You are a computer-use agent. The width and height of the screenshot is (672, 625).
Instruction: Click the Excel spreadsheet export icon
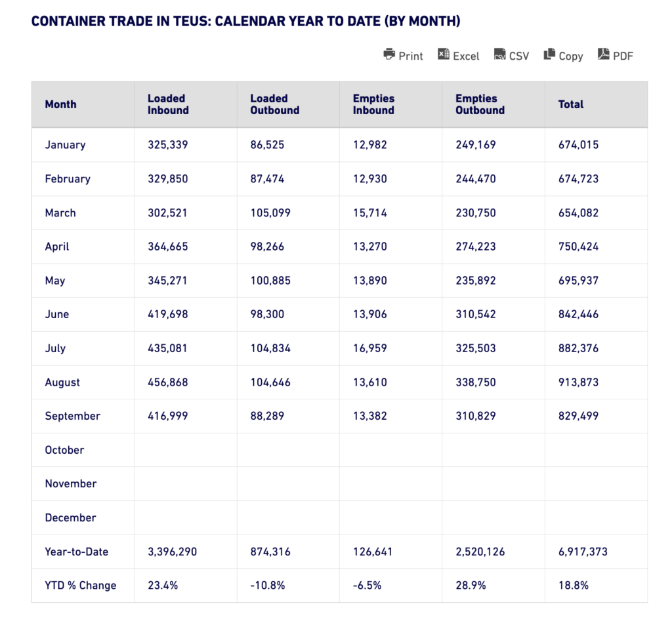(x=444, y=54)
